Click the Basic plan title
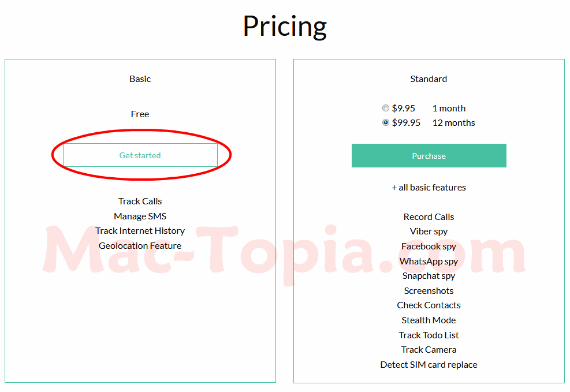Viewport: 570px width, 392px height. click(x=140, y=79)
